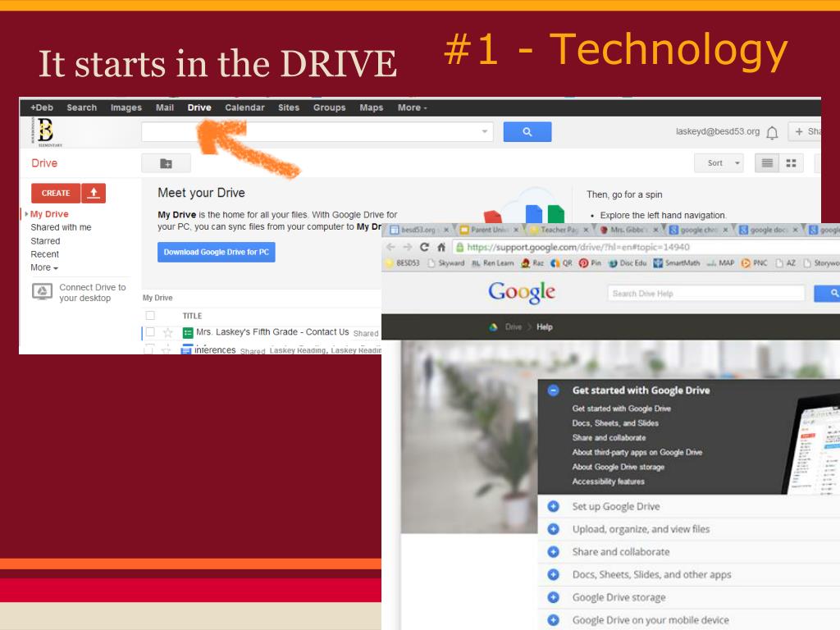Open the search options arrow in Drive search box

click(x=484, y=132)
